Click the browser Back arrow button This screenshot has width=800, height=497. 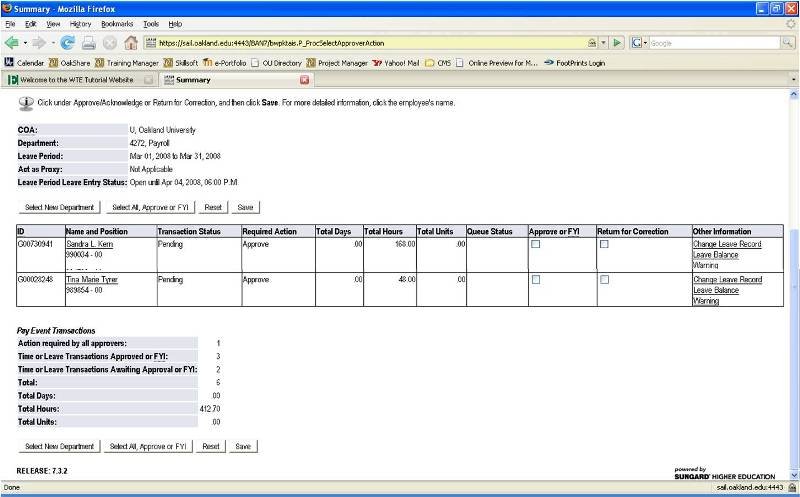coord(12,43)
